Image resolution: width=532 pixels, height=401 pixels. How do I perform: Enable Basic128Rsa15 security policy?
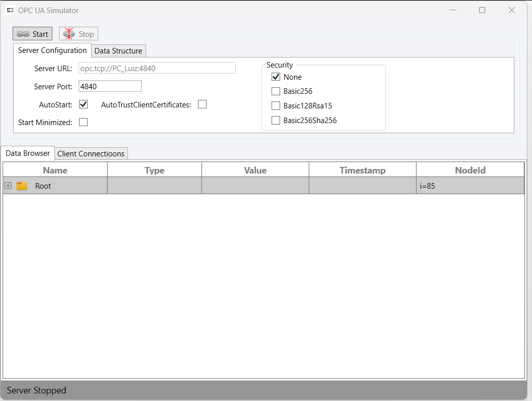point(276,106)
